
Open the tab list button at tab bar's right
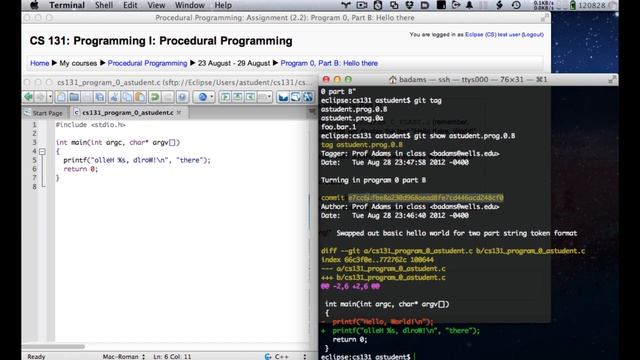coord(312,111)
